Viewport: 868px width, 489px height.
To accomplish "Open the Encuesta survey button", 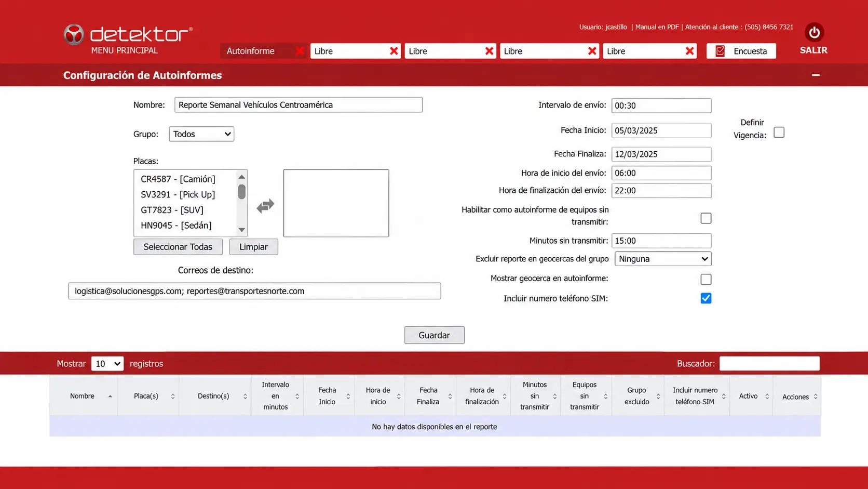I will pyautogui.click(x=741, y=51).
